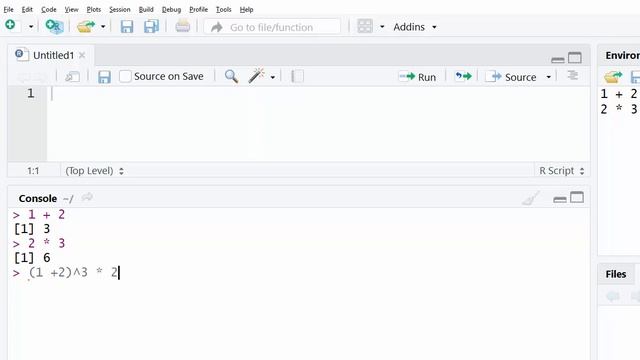This screenshot has width=640, height=360.
Task: Select the Environment tab
Action: 622,56
